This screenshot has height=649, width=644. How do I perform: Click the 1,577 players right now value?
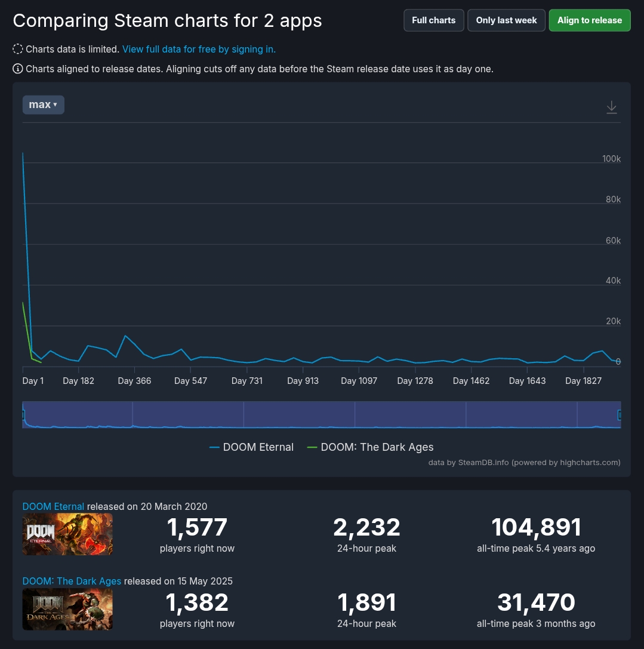[x=197, y=527]
